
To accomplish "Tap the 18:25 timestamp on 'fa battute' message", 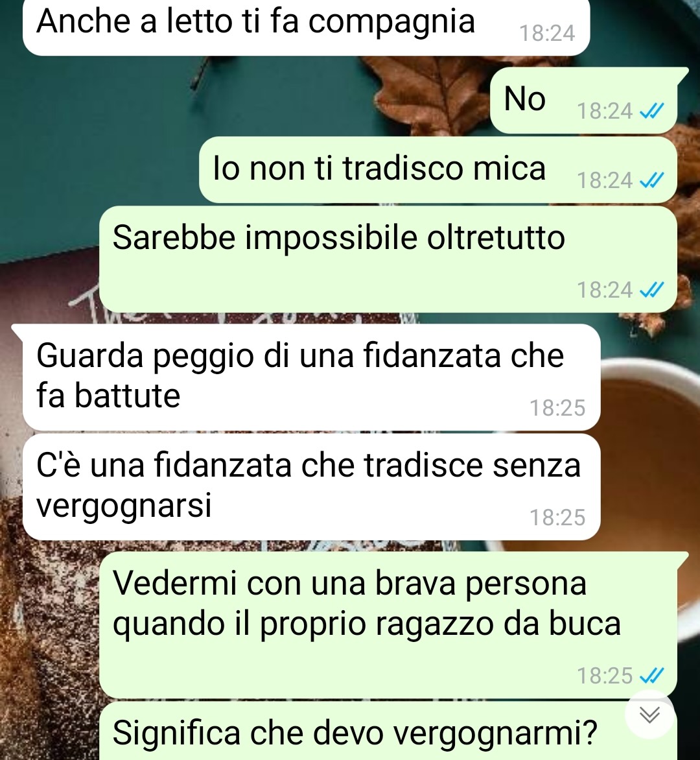I will click(x=557, y=408).
